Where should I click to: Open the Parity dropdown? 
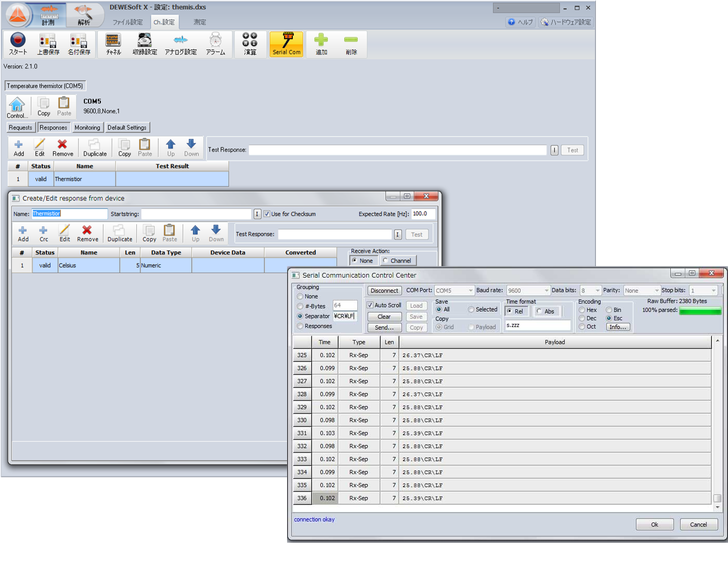[x=641, y=290]
